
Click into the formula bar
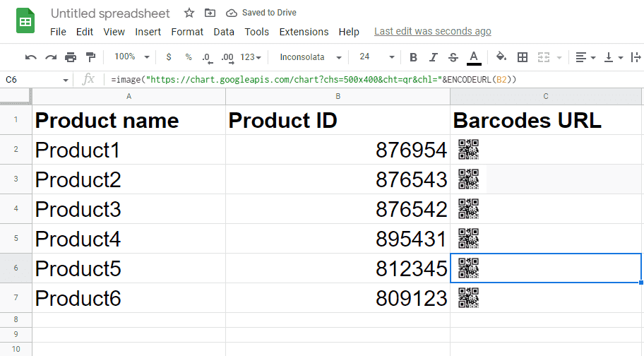[374, 80]
